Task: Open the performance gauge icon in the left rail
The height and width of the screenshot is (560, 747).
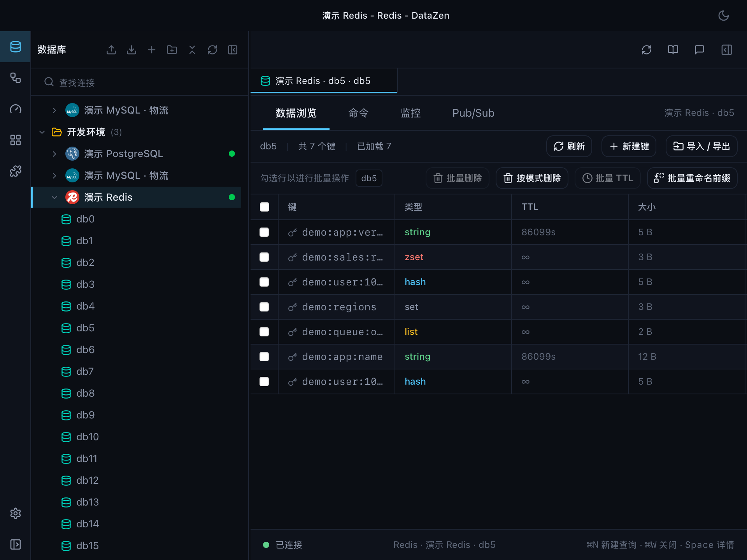Action: (16, 109)
